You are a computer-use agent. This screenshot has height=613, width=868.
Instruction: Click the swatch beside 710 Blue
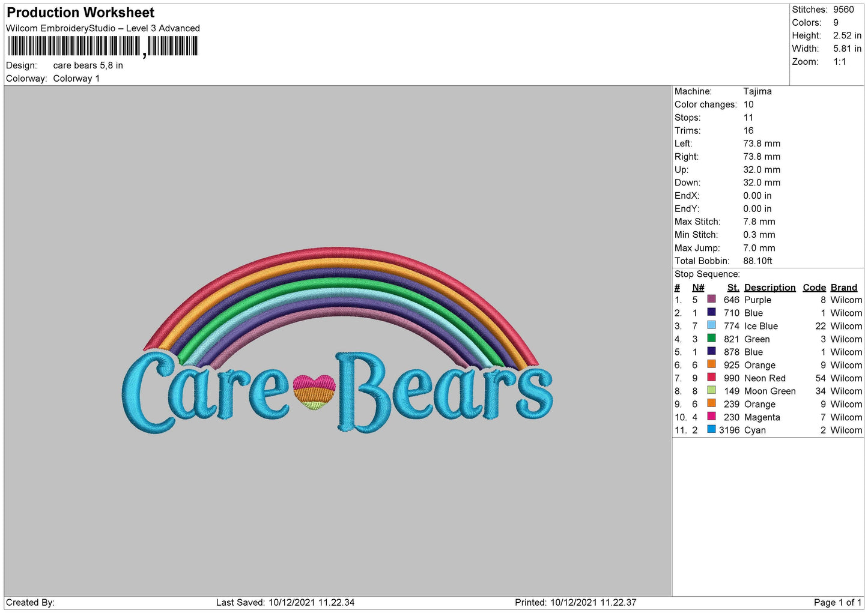pos(712,312)
